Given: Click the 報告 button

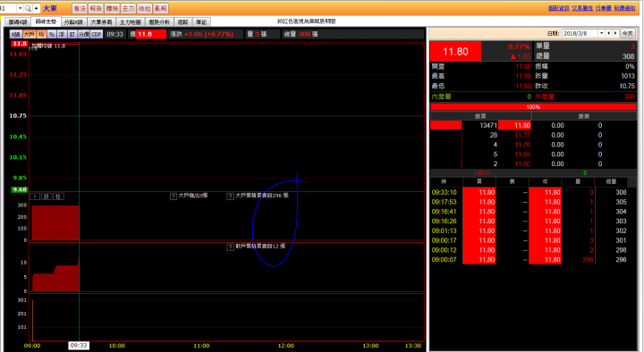Looking at the screenshot, I should [96, 8].
